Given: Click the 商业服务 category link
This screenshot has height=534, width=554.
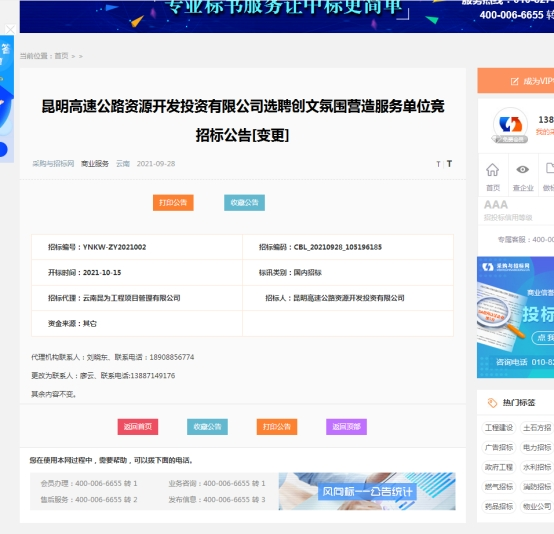Looking at the screenshot, I should pyautogui.click(x=95, y=164).
